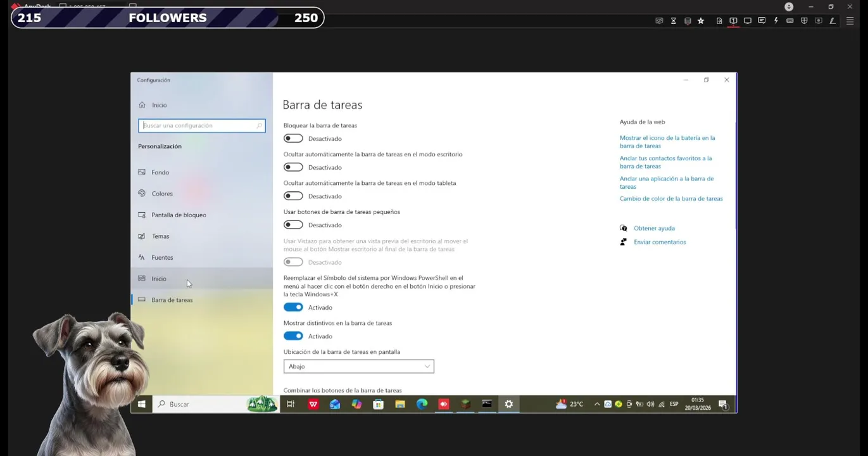Open Copilot from the taskbar
Screen dimensions: 868x456
[356, 404]
